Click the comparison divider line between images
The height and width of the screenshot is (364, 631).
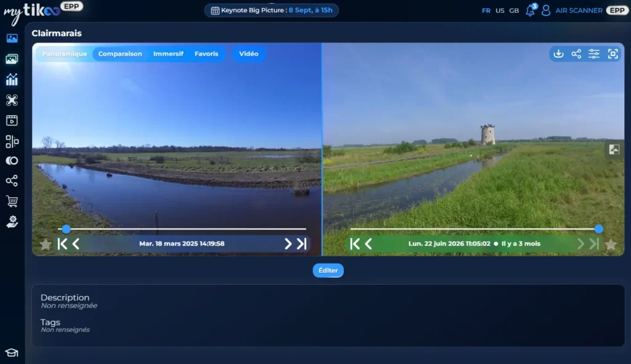pos(322,149)
